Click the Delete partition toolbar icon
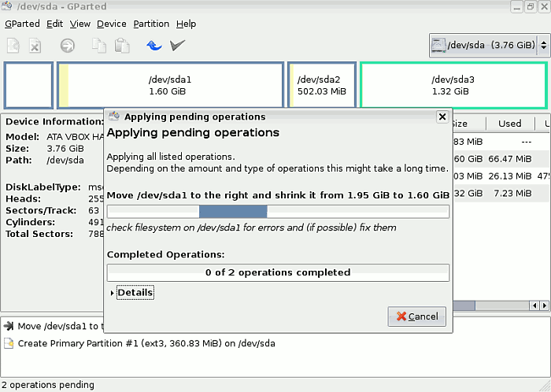The width and height of the screenshot is (551, 392). [x=35, y=46]
